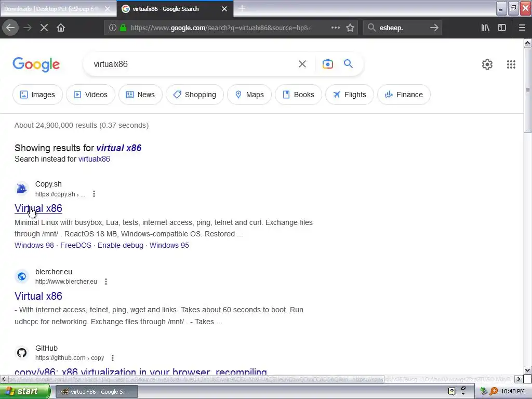Click the vertical scrollbar up arrow
Viewport: 532px width, 399px height.
point(528,43)
